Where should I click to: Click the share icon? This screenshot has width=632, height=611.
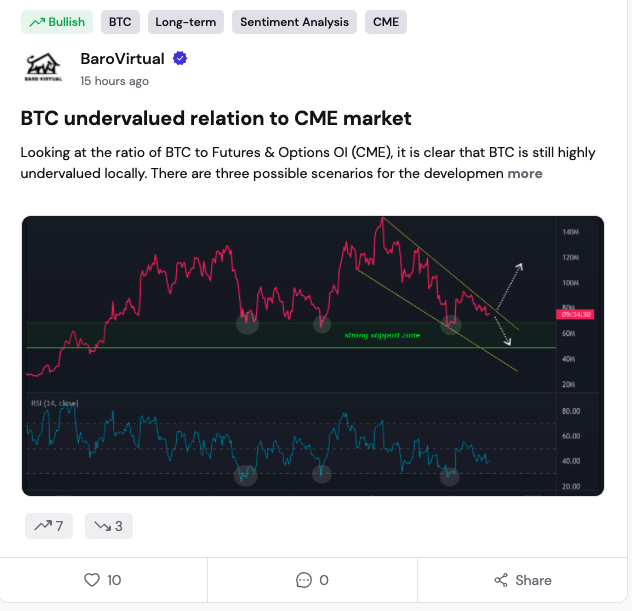[501, 580]
